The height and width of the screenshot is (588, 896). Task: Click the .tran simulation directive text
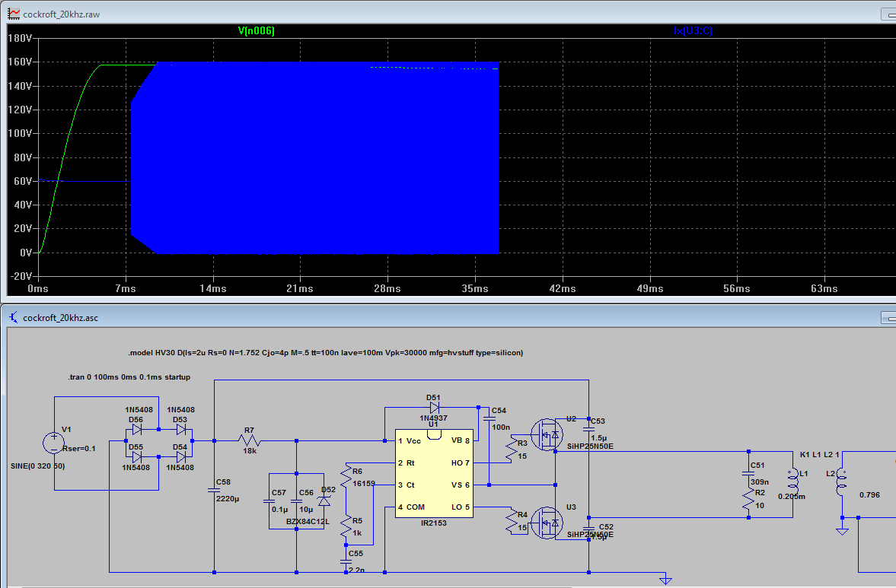(x=129, y=377)
